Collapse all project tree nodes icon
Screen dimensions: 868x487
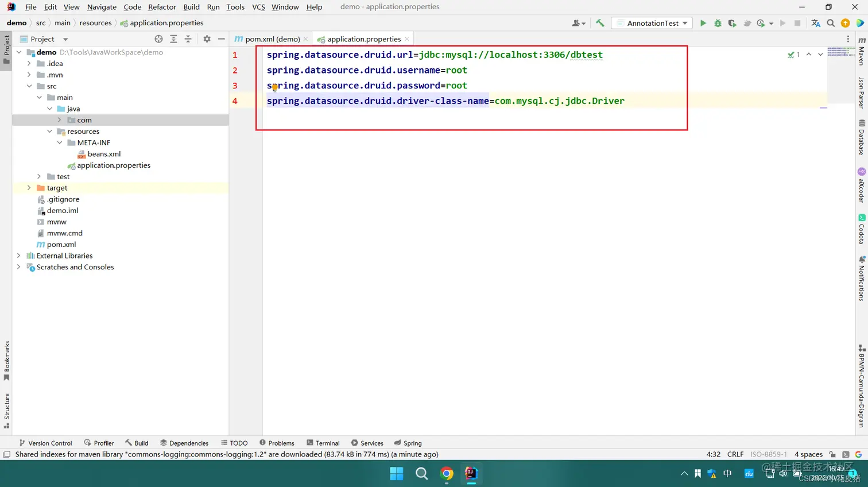tap(188, 39)
